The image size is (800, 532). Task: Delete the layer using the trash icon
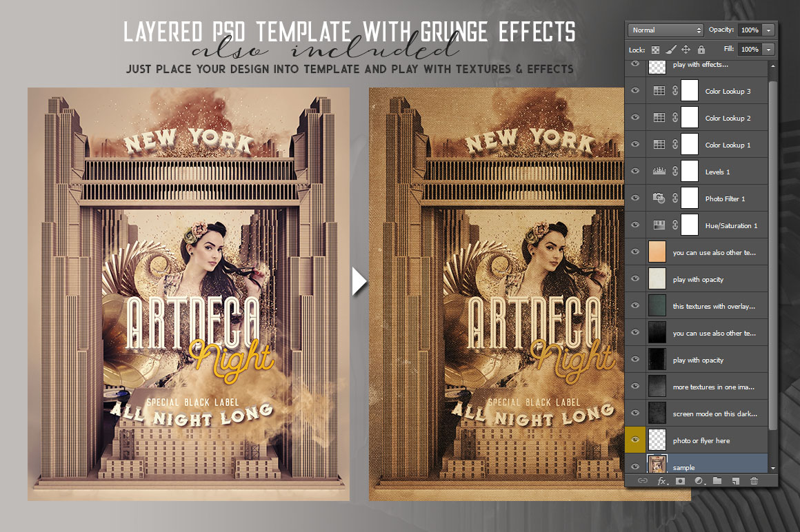pyautogui.click(x=754, y=481)
